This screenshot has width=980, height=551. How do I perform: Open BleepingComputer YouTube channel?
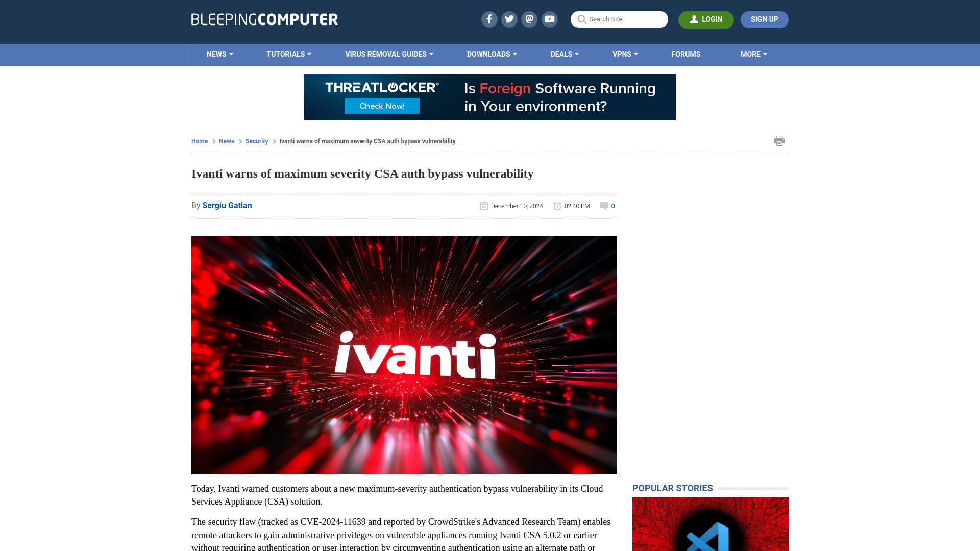pos(550,19)
